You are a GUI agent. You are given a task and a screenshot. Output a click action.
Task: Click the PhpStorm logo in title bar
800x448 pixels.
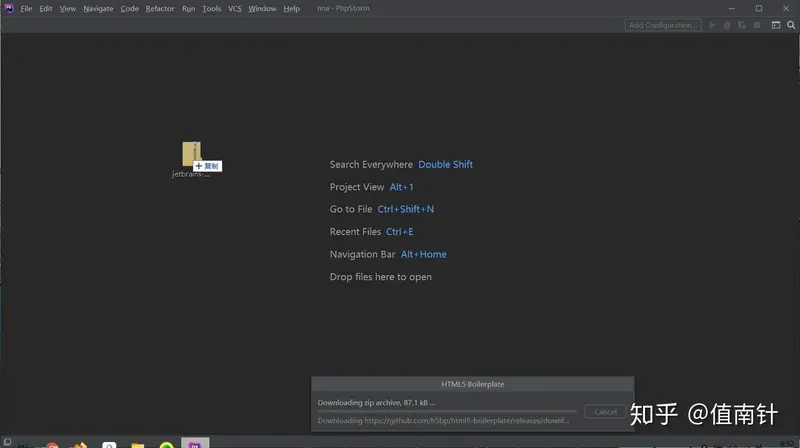point(9,8)
